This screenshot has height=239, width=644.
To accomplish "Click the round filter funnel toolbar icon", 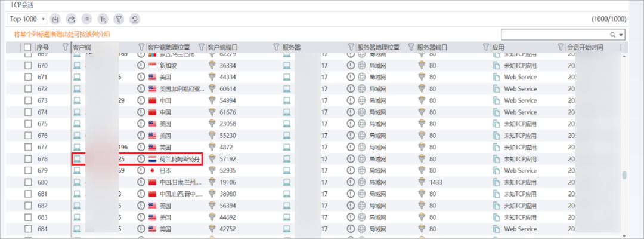I will pos(118,19).
